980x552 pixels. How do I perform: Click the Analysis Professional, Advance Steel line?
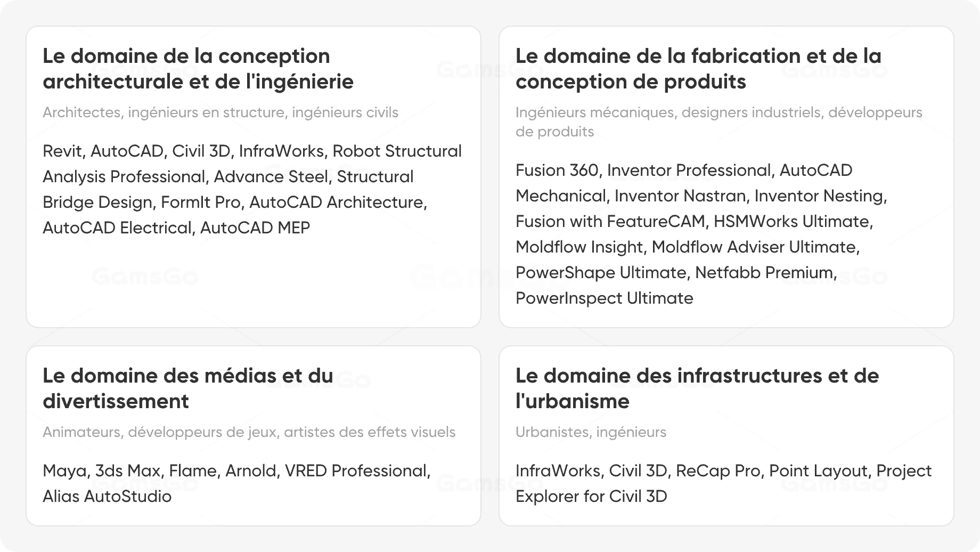point(228,177)
